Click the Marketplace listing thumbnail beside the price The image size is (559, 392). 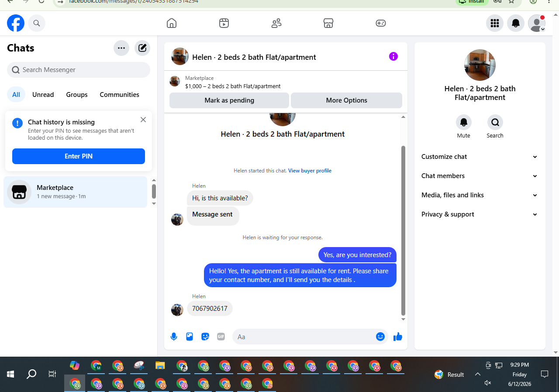[175, 81]
